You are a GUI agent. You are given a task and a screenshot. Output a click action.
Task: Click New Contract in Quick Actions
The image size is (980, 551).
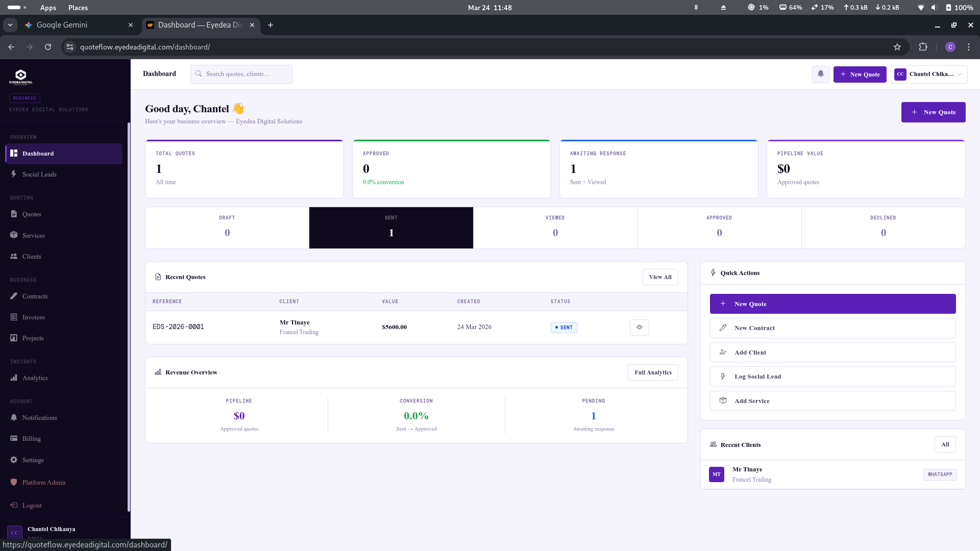(832, 328)
